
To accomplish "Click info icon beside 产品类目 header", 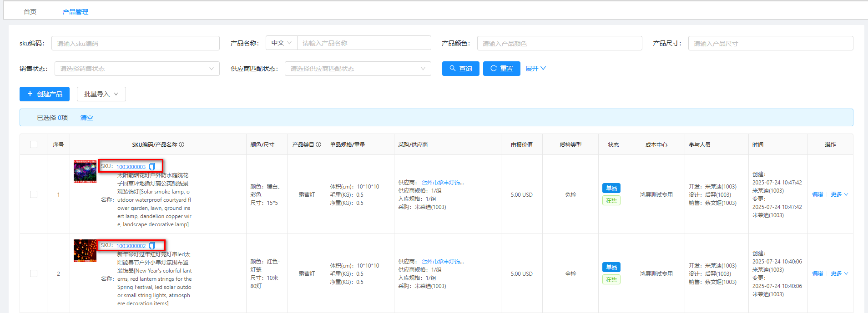I will [318, 144].
